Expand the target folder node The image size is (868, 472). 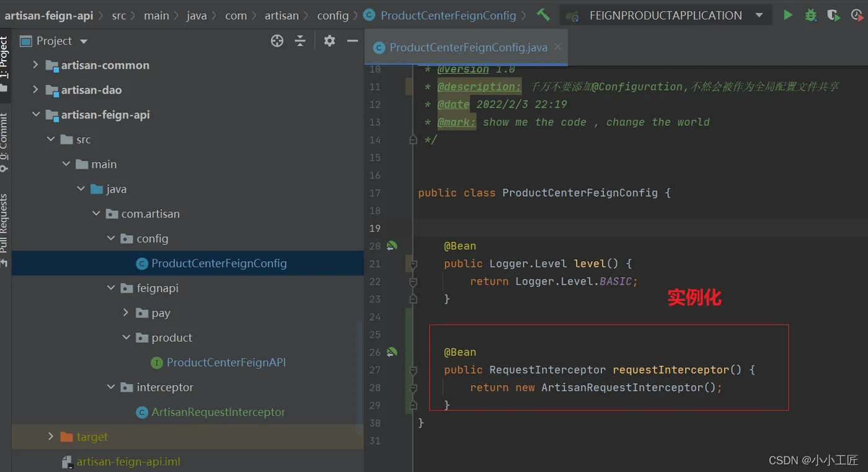51,437
